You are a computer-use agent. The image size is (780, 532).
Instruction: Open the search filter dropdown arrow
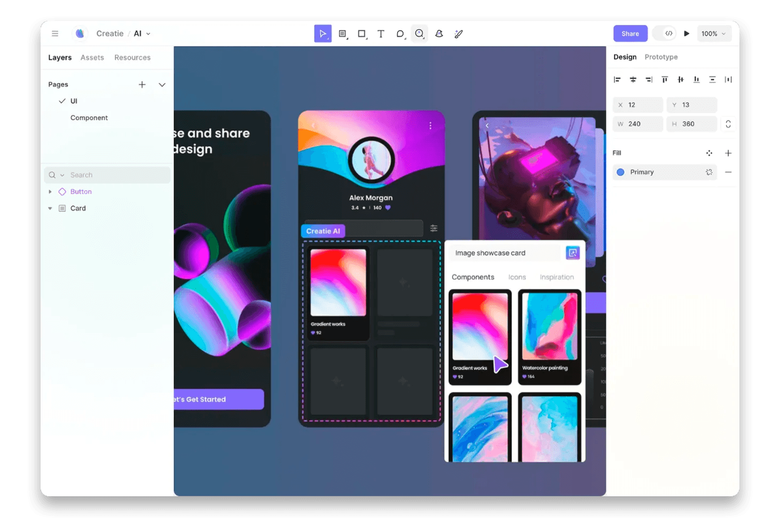[62, 175]
